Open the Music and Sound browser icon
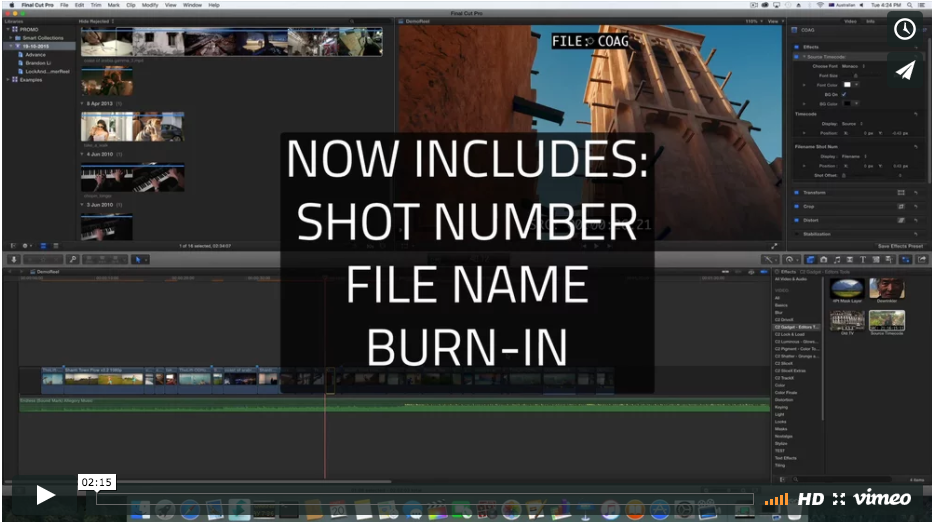Image resolution: width=932 pixels, height=522 pixels. (836, 260)
